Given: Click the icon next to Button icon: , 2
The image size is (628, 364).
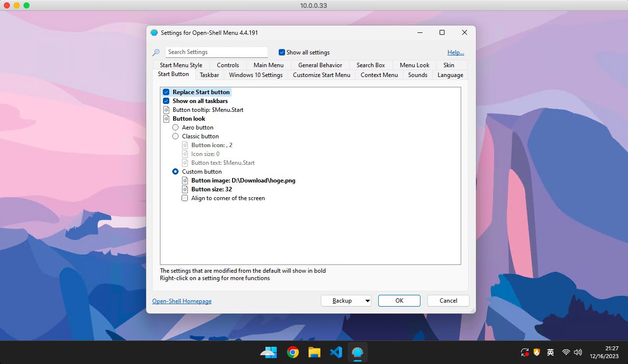Looking at the screenshot, I should (185, 145).
